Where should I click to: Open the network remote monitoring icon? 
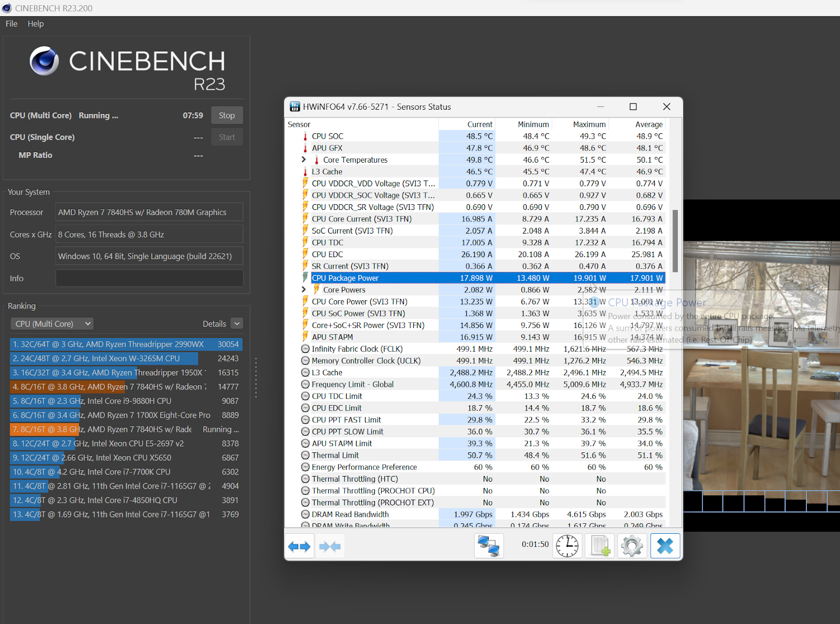[x=489, y=546]
